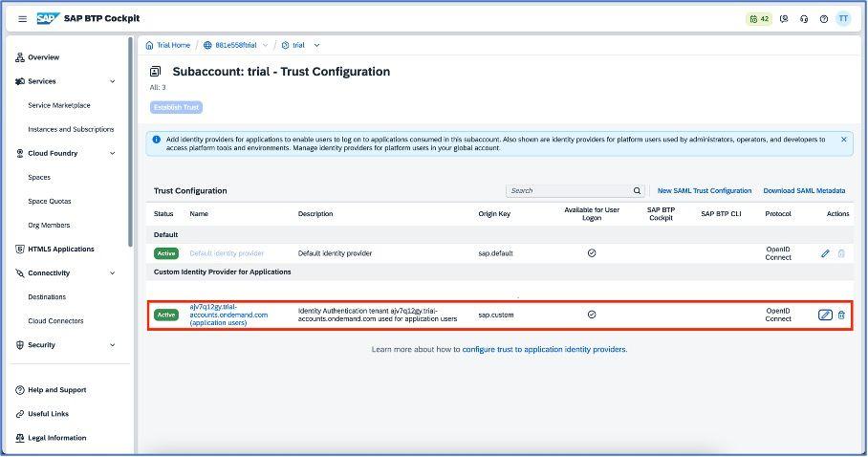868x457 pixels.
Task: Open the TT user avatar menu
Action: 843,18
